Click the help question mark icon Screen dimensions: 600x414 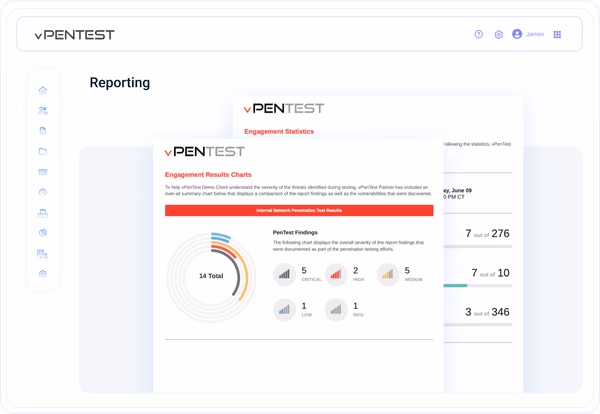pyautogui.click(x=479, y=34)
